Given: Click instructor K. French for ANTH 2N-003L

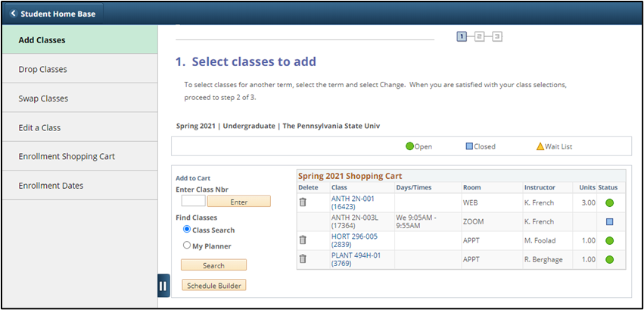Looking at the screenshot, I should tap(540, 221).
